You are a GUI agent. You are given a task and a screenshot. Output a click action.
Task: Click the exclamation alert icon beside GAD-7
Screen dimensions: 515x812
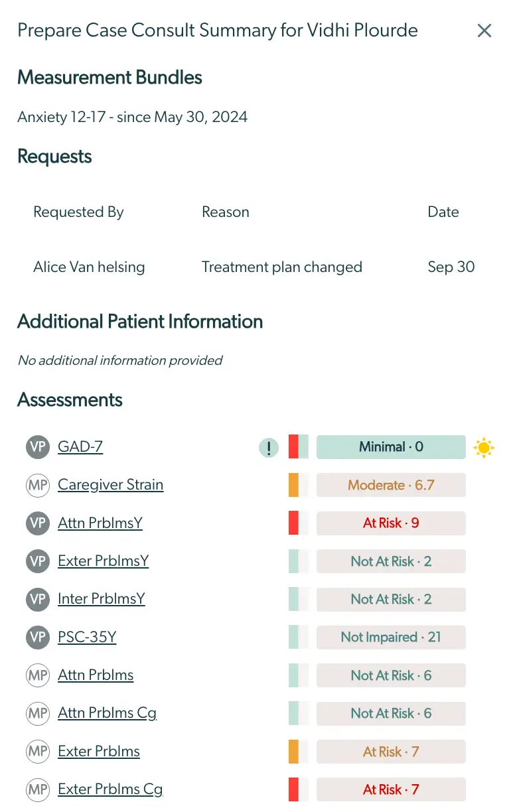[268, 447]
